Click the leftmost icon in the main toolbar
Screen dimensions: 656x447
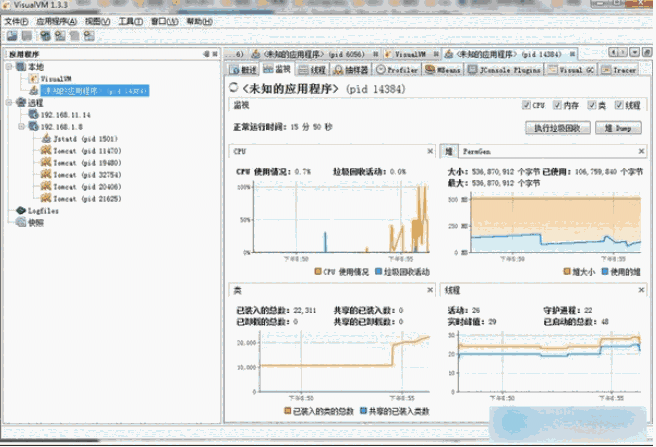[12, 36]
